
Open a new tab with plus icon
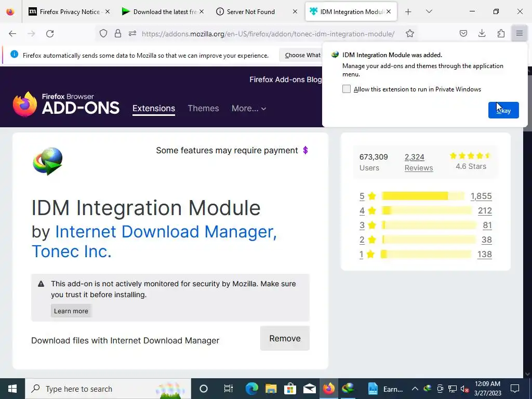408,12
